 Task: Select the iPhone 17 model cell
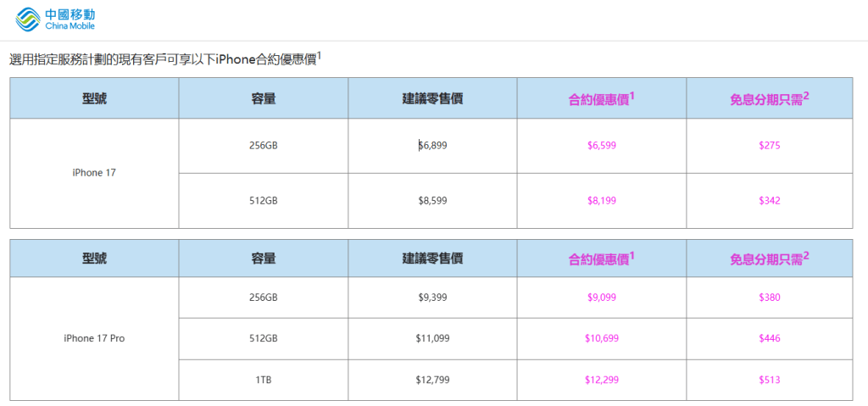pyautogui.click(x=94, y=173)
